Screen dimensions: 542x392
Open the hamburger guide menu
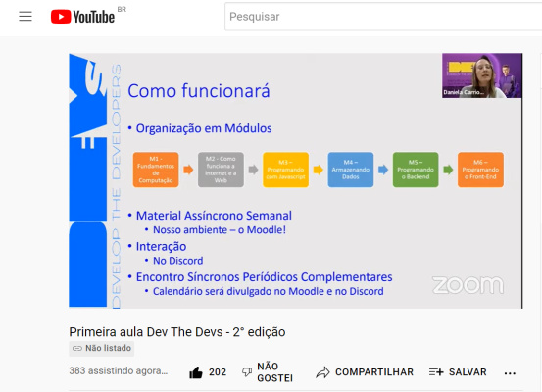(x=25, y=17)
